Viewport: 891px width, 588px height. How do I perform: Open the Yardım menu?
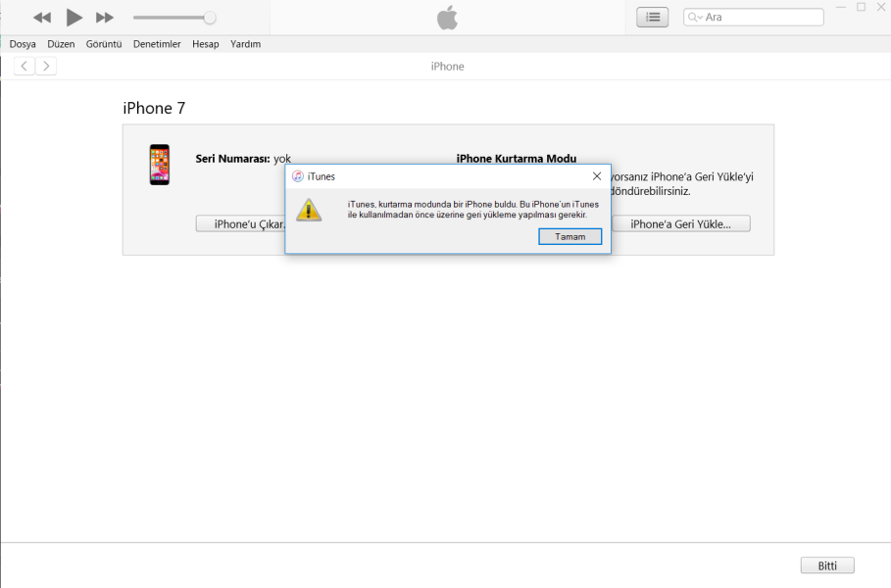pyautogui.click(x=245, y=44)
